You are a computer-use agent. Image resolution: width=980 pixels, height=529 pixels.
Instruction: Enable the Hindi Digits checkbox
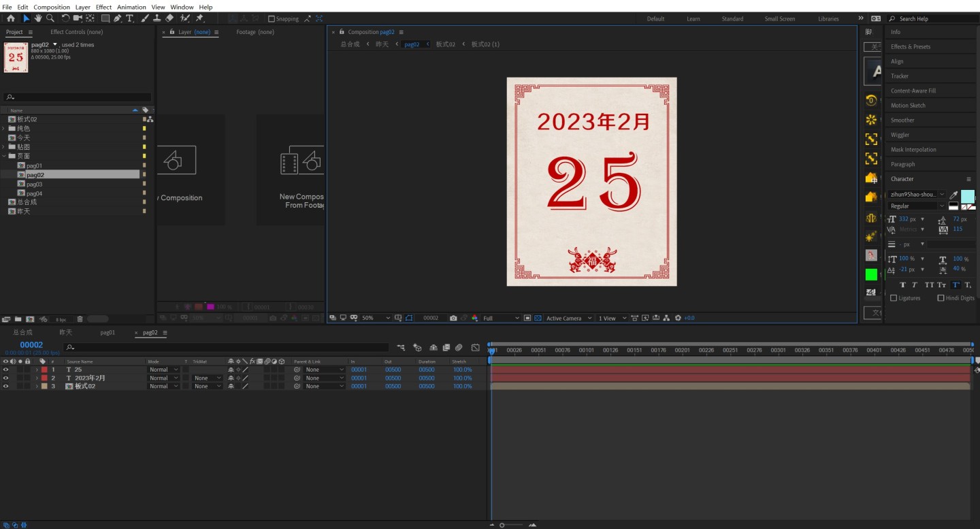pyautogui.click(x=941, y=298)
